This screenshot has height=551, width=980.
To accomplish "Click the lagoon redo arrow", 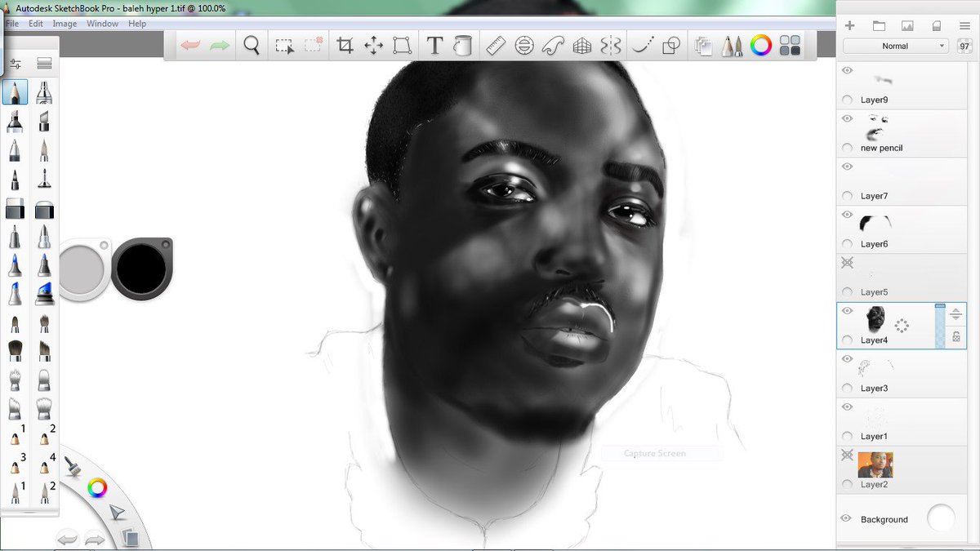I will click(95, 539).
